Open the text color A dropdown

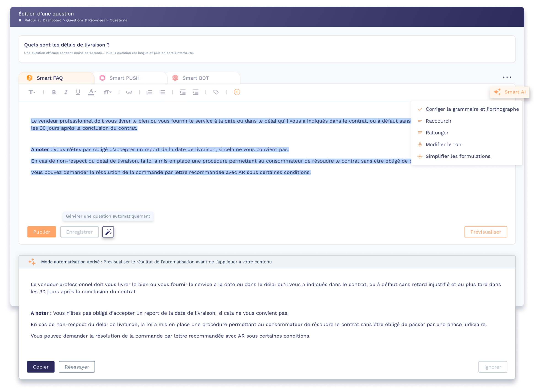[x=92, y=92]
